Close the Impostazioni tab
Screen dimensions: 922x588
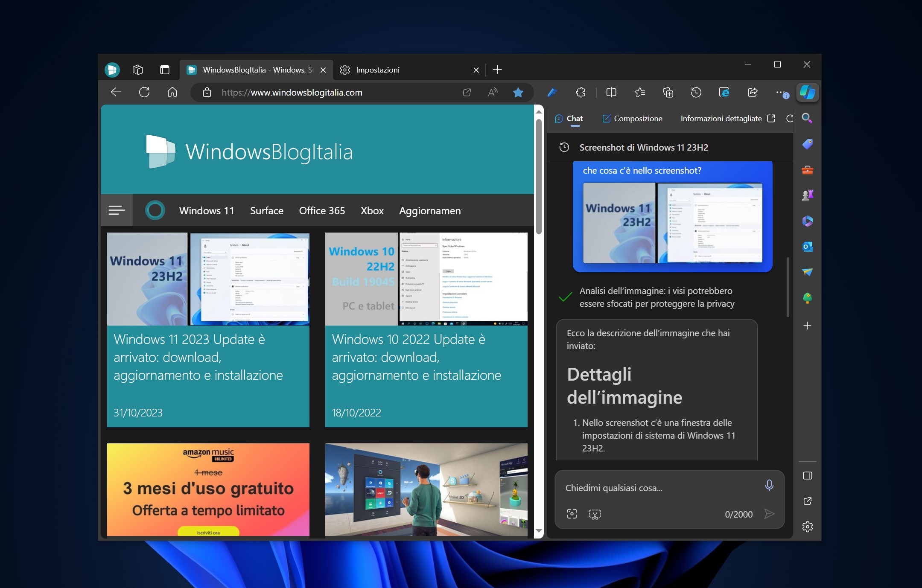pos(476,70)
